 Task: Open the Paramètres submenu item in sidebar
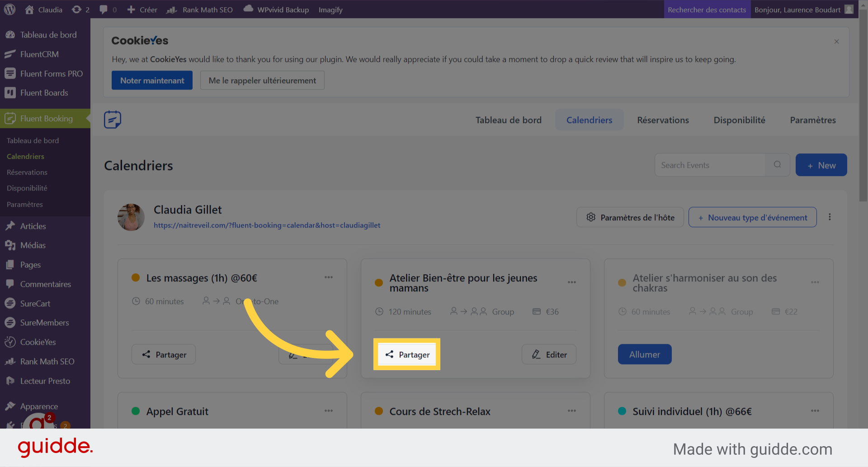point(25,205)
